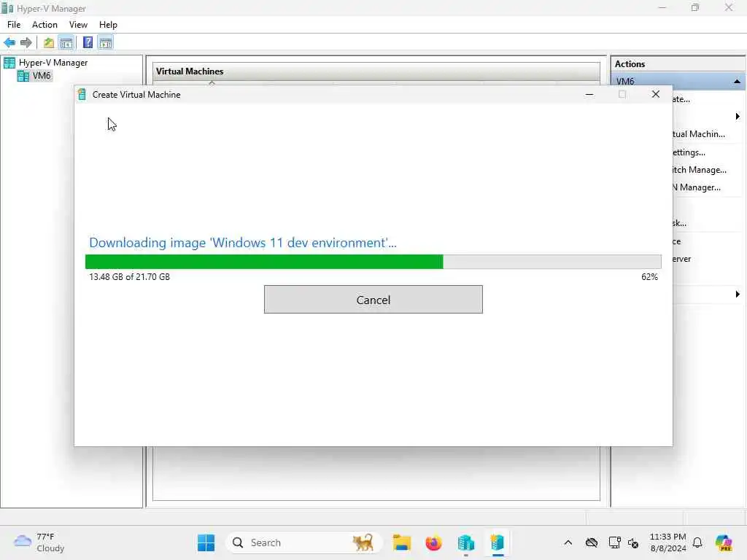Expand the first Actions pane submenu arrow
The height and width of the screenshot is (560, 747).
[738, 117]
